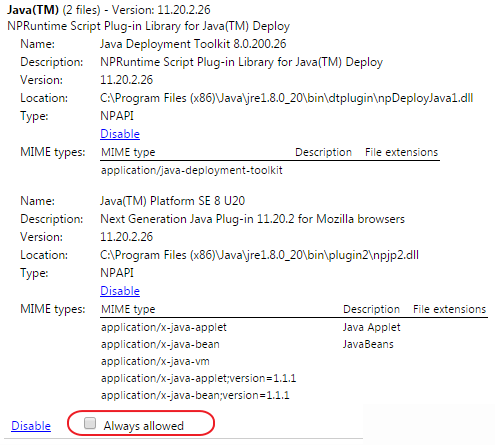Click the npjp2.dll location path
Image resolution: width=495 pixels, height=445 pixels.
click(259, 255)
